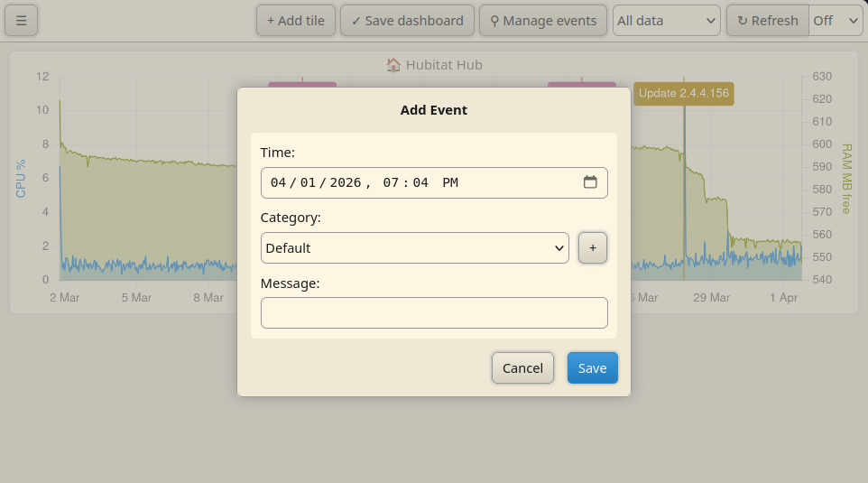Click the Message text field
Image resolution: width=868 pixels, height=483 pixels.
click(x=434, y=313)
